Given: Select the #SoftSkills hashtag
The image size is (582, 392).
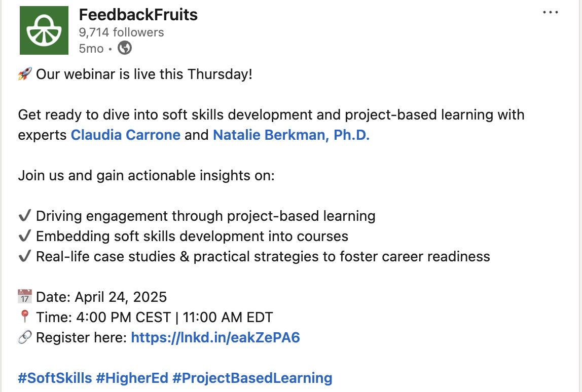Looking at the screenshot, I should pos(55,378).
